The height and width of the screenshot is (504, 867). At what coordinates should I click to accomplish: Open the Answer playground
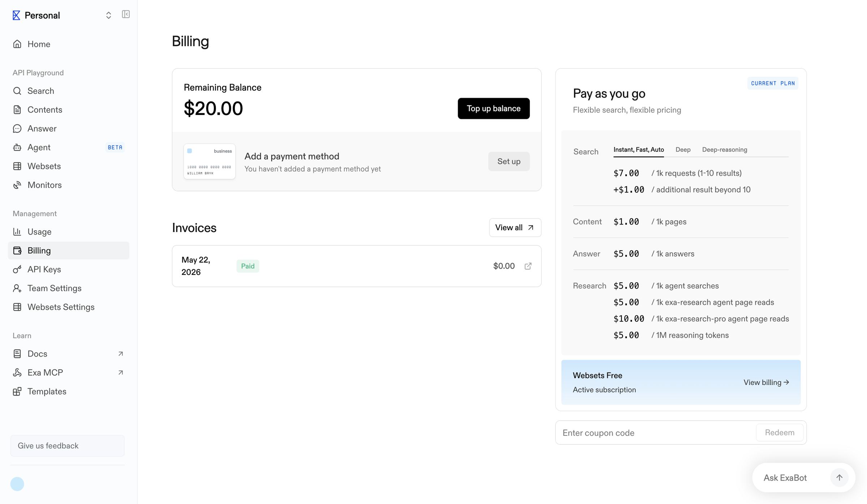(x=69, y=128)
